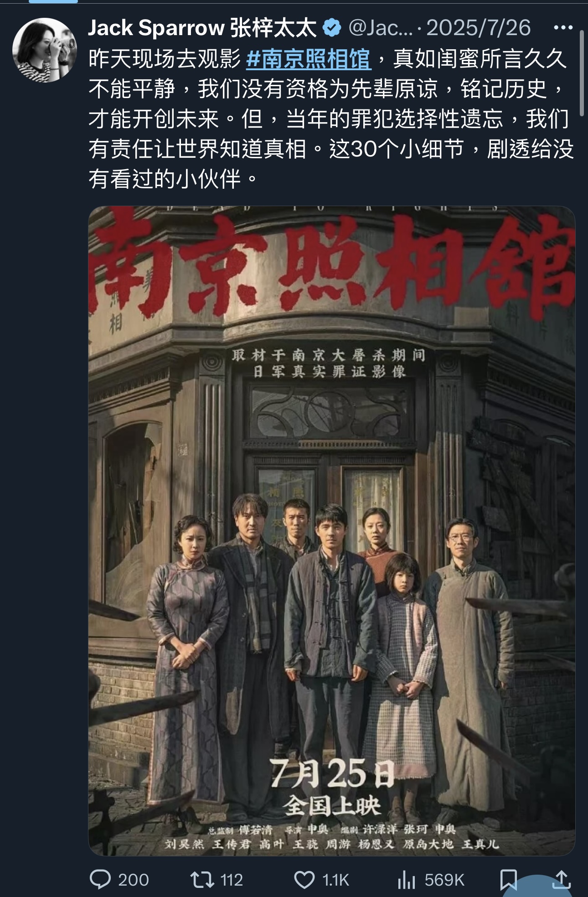Tap the 112 reposts count
588x897 pixels.
click(232, 880)
